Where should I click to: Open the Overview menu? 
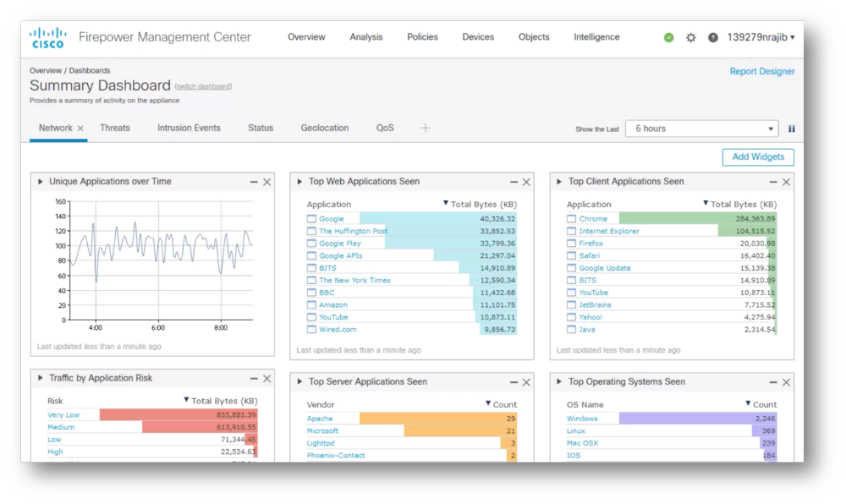(306, 37)
